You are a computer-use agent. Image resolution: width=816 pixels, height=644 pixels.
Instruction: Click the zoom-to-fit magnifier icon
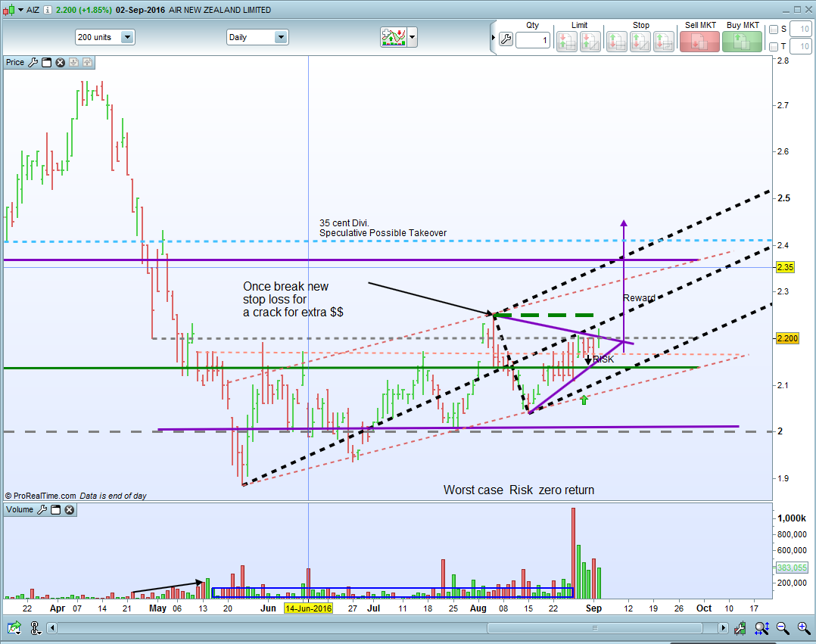click(x=761, y=628)
